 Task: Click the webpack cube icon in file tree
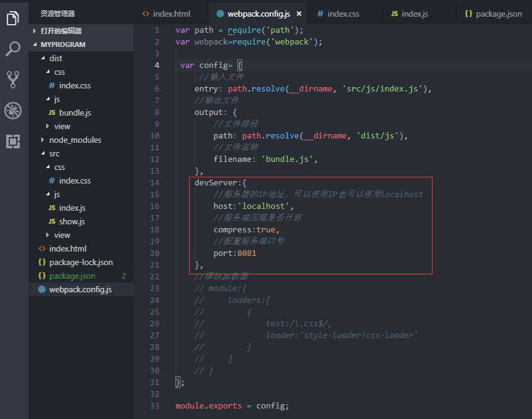point(42,289)
